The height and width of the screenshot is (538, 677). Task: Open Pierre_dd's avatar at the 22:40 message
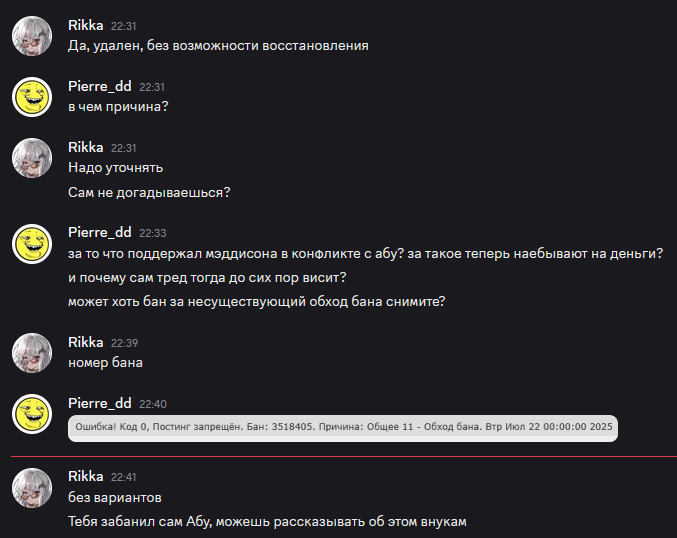(32, 414)
